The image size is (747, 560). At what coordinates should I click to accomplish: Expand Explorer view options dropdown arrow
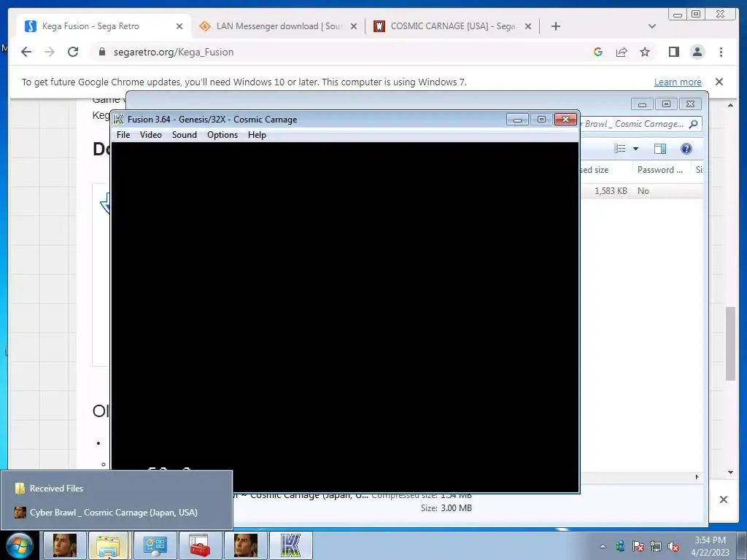[635, 149]
